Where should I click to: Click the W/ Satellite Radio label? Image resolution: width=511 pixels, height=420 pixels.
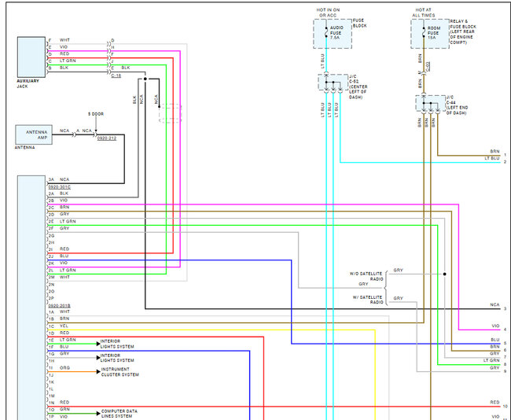(368, 299)
